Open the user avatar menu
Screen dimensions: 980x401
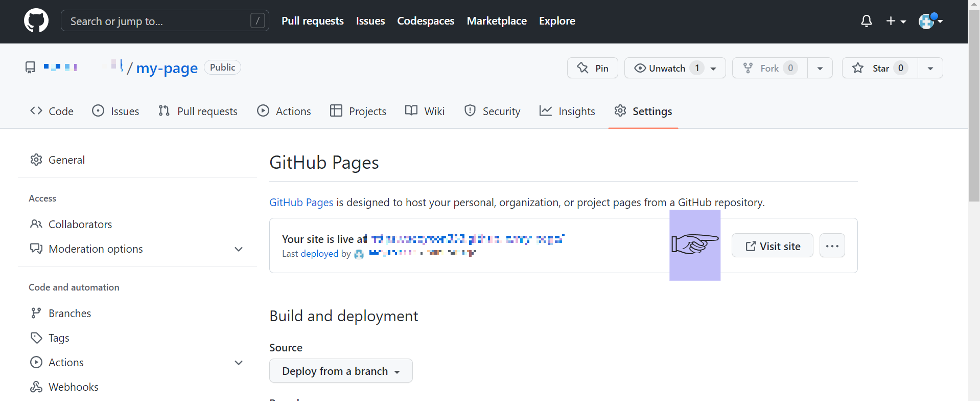point(930,21)
